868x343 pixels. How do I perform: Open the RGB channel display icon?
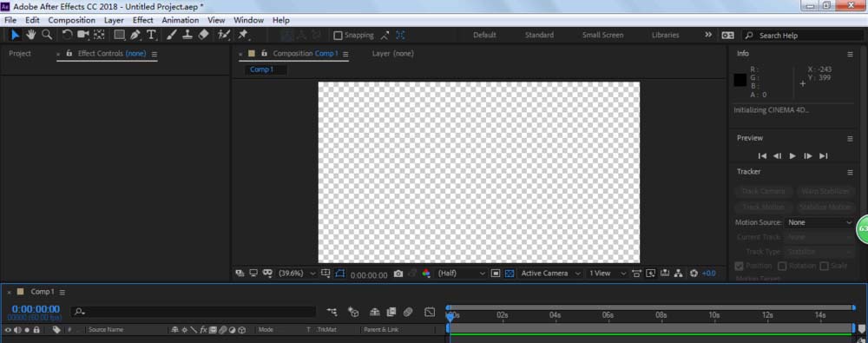pyautogui.click(x=425, y=274)
